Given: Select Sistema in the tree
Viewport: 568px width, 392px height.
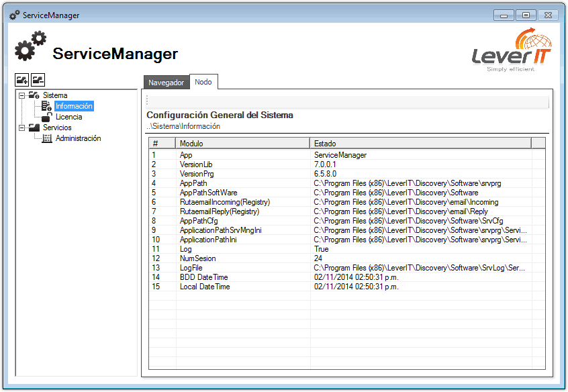Looking at the screenshot, I should point(55,95).
